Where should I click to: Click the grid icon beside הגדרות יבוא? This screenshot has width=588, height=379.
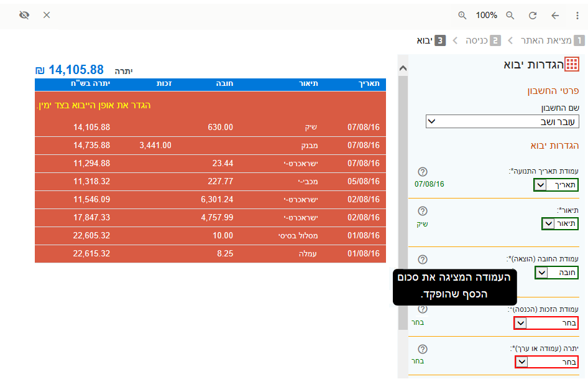click(x=572, y=64)
